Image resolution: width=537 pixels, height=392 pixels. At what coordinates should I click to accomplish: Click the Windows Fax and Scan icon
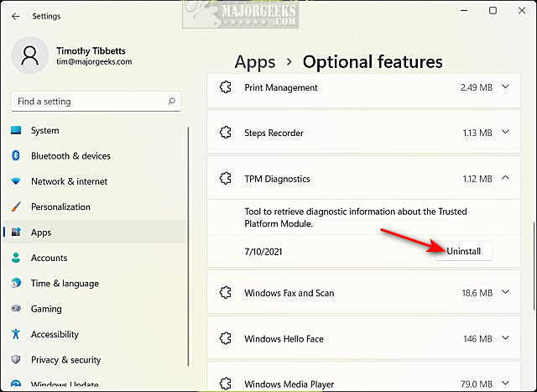[x=226, y=293]
